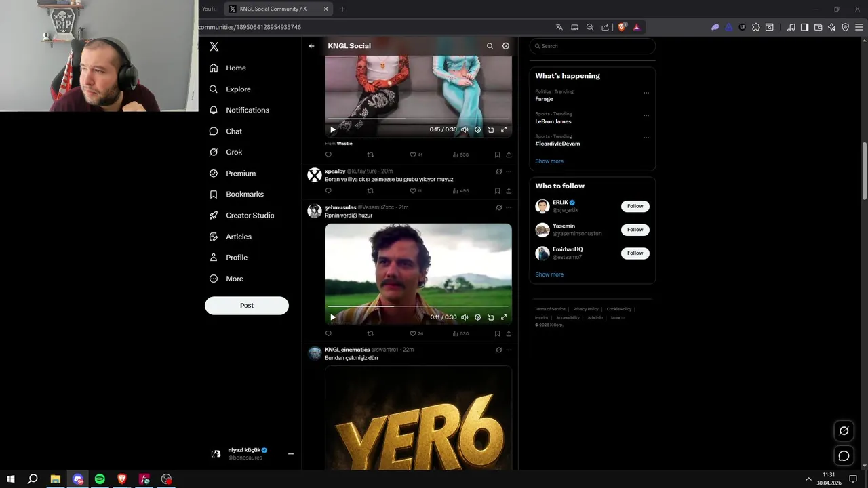Open KNGL_cinematics post more options
Viewport: 868px width, 488px height.
[509, 350]
